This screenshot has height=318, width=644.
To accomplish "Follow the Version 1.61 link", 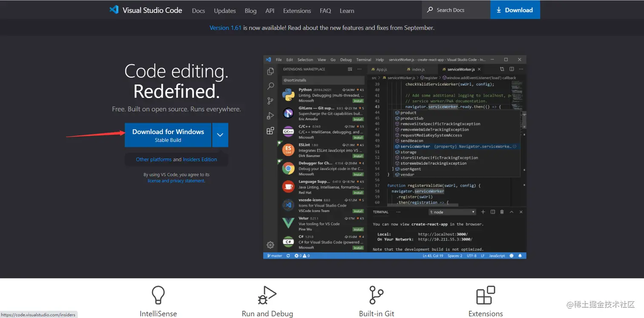I will click(225, 28).
